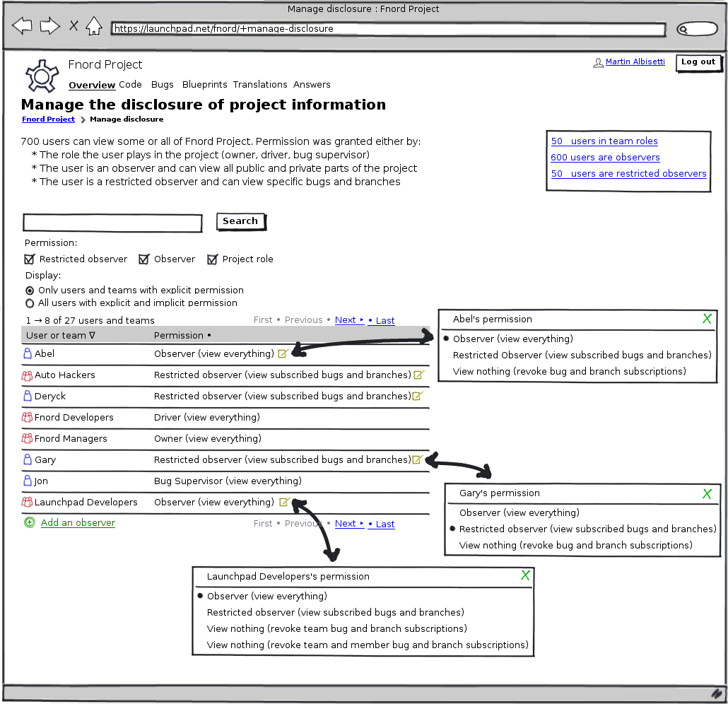Screen dimensions: 728x704
Task: Uncheck the Project role checkbox
Action: pyautogui.click(x=212, y=259)
